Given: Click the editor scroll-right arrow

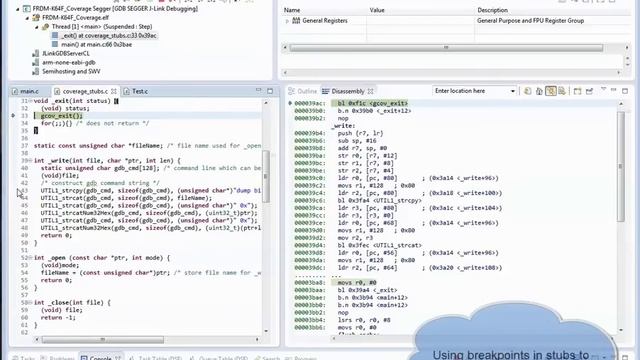Looking at the screenshot, I should (257, 340).
